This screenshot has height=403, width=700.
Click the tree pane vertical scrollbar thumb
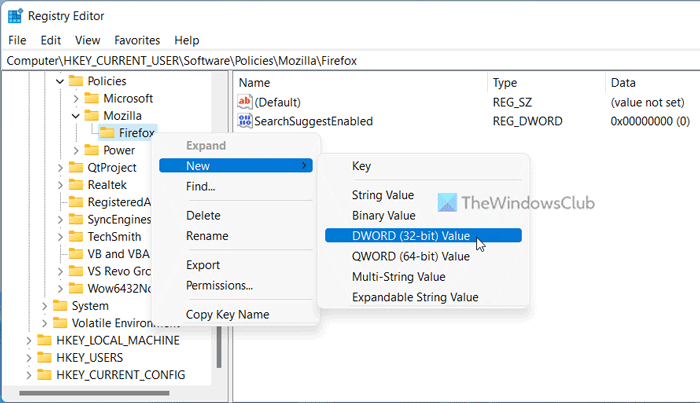219,348
